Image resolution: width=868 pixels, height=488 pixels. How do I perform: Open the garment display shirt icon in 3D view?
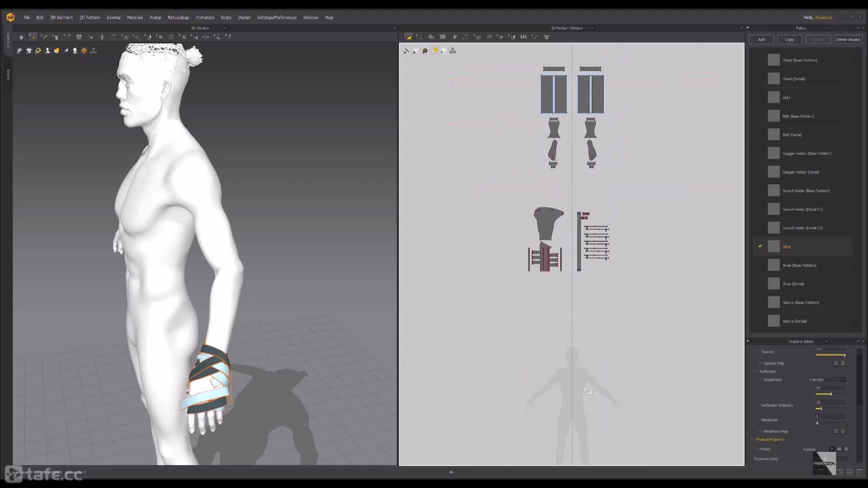(29, 51)
